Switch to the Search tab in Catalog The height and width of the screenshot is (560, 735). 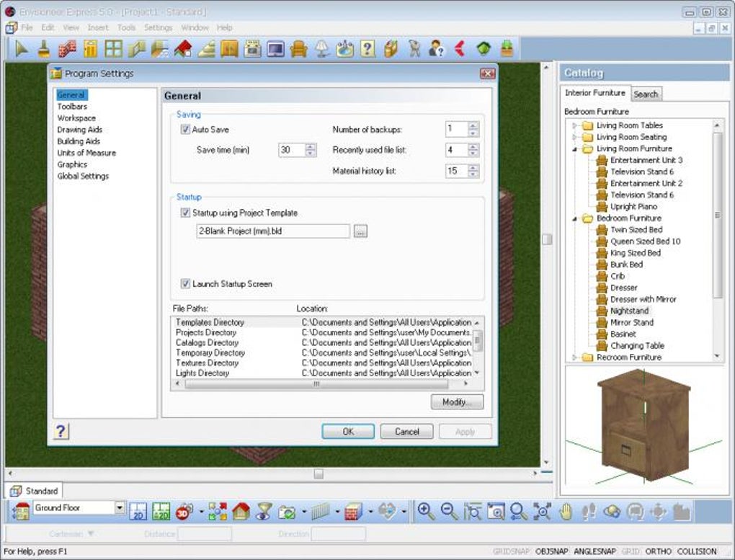pyautogui.click(x=645, y=94)
